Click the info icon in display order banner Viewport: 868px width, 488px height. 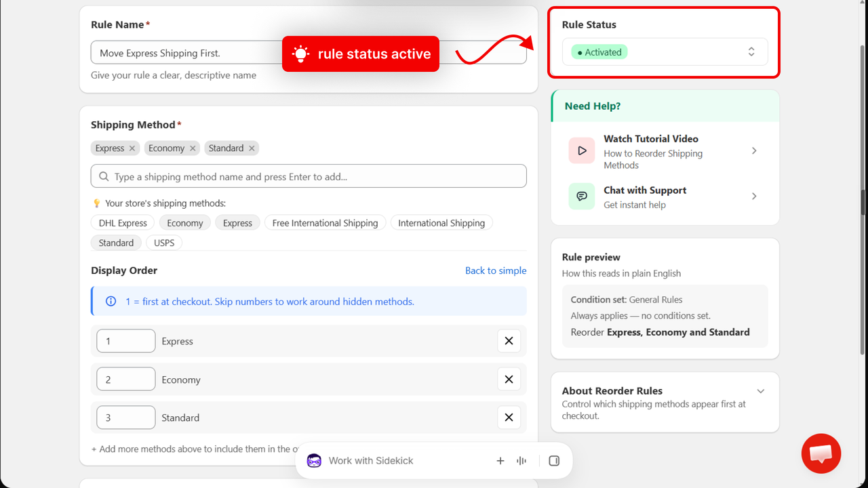tap(111, 302)
